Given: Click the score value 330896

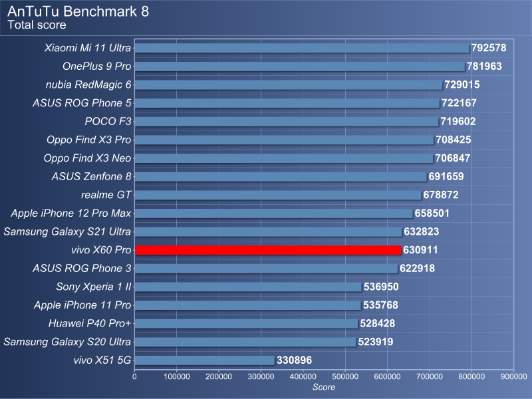Looking at the screenshot, I should point(294,360).
